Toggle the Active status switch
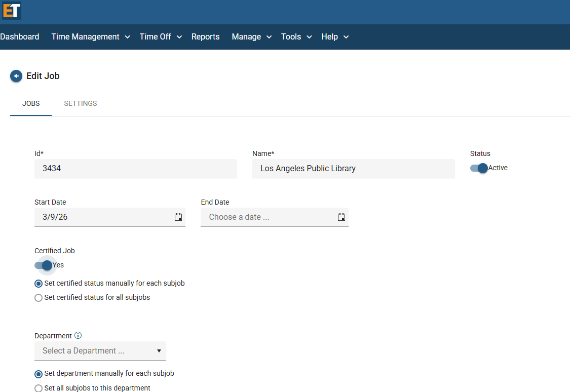 coord(479,168)
